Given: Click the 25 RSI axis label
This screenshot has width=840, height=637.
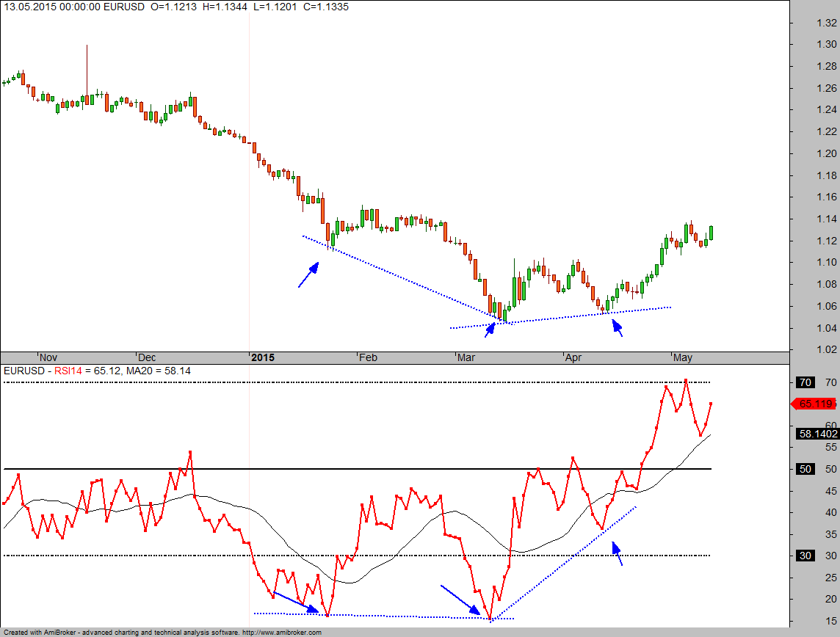Looking at the screenshot, I should 831,578.
